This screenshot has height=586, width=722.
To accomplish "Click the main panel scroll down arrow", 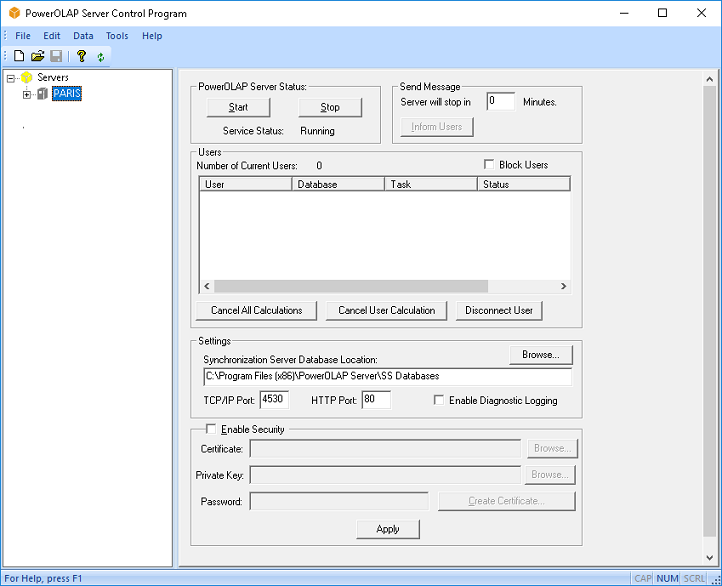I will pyautogui.click(x=710, y=557).
